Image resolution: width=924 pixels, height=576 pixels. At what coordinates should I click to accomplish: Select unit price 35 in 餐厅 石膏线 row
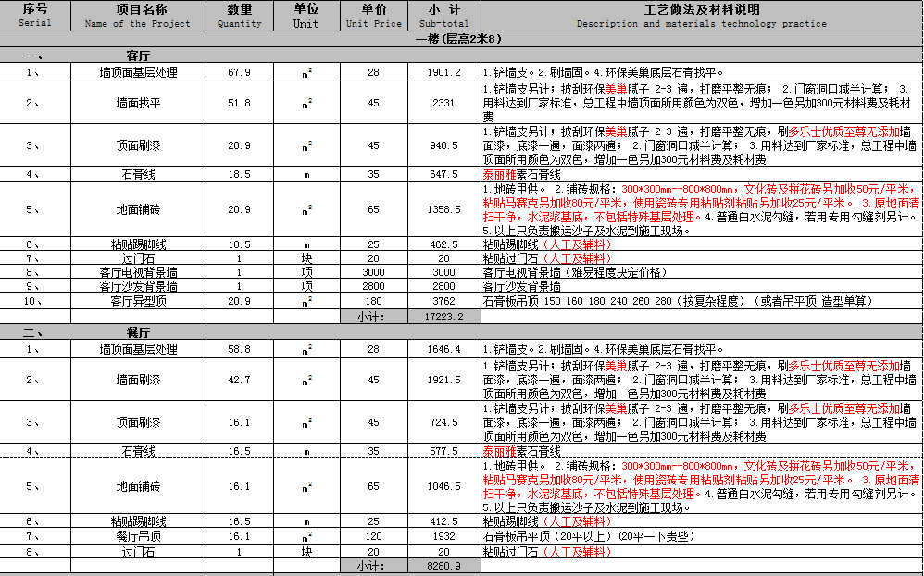pos(374,451)
